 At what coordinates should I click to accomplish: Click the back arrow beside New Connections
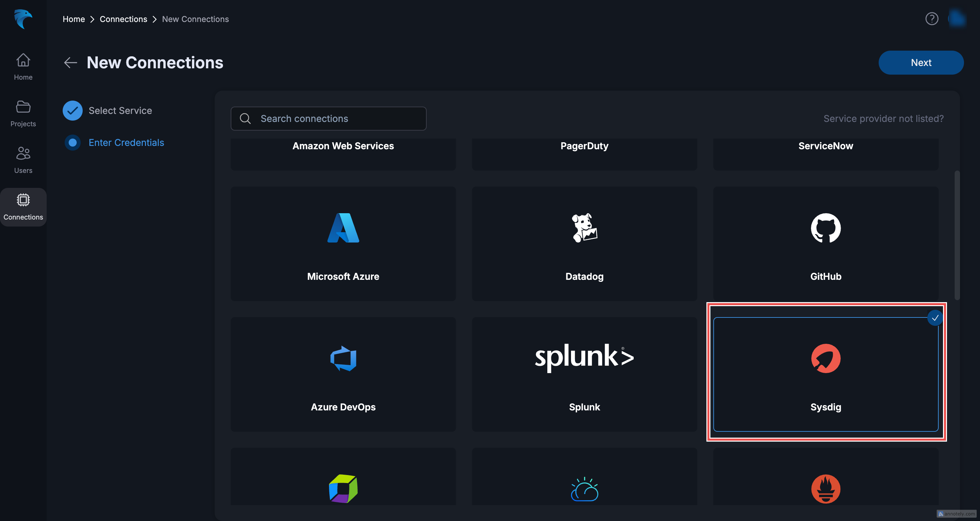(x=70, y=62)
